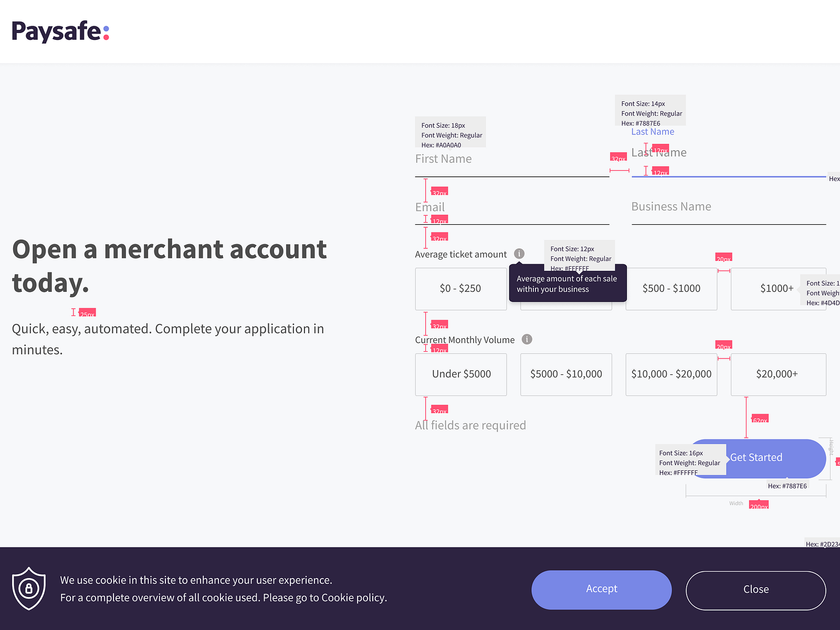Viewport: 840px width, 630px height.
Task: Click the dark tooltip about average sale amount
Action: click(567, 283)
